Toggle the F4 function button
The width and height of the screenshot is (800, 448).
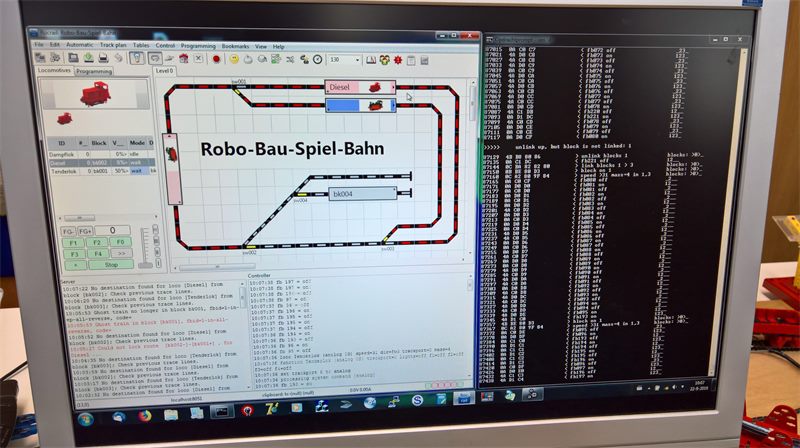point(98,254)
